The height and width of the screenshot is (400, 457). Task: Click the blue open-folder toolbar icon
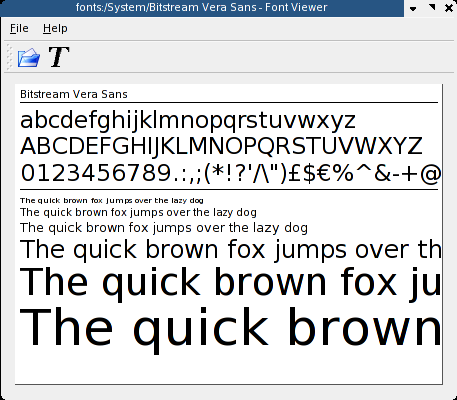[x=29, y=57]
